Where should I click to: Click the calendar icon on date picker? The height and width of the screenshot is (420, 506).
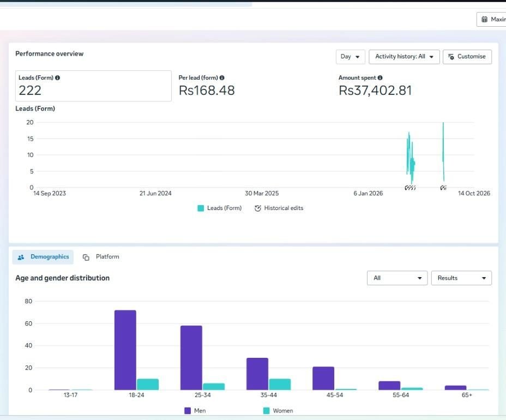pos(484,20)
